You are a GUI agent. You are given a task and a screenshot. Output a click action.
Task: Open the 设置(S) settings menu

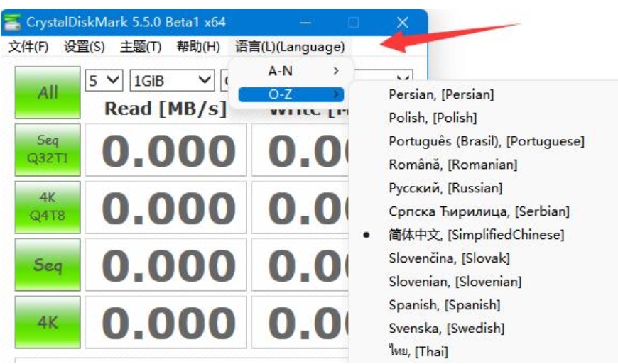(84, 47)
